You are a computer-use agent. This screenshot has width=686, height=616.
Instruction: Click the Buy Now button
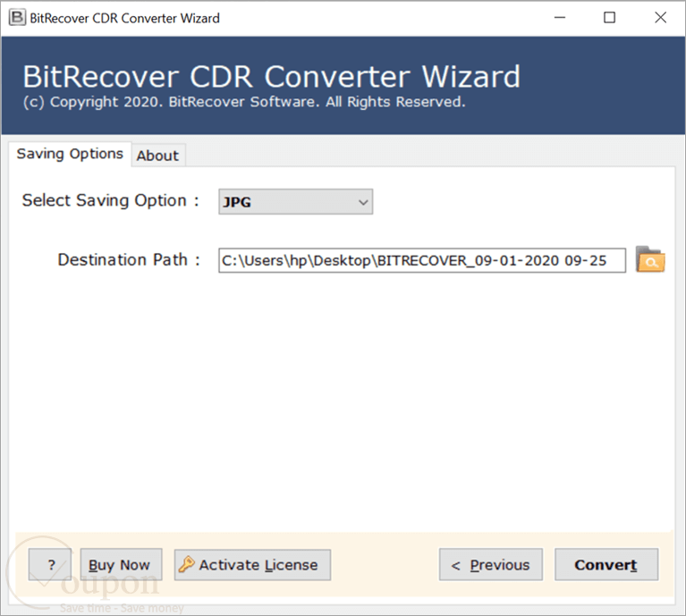click(121, 565)
